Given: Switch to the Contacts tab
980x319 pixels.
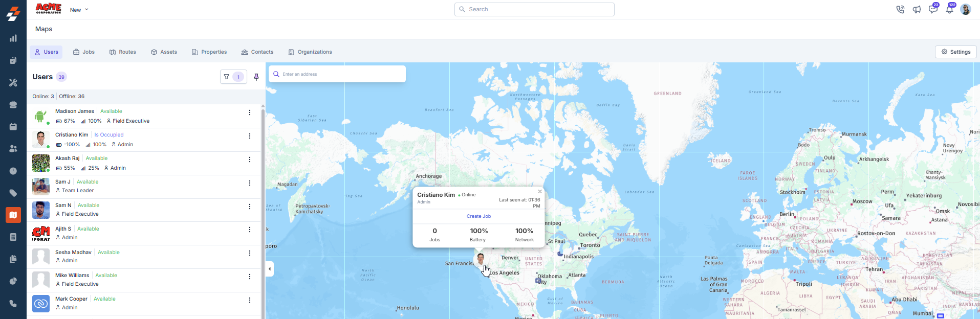Looking at the screenshot, I should [257, 52].
